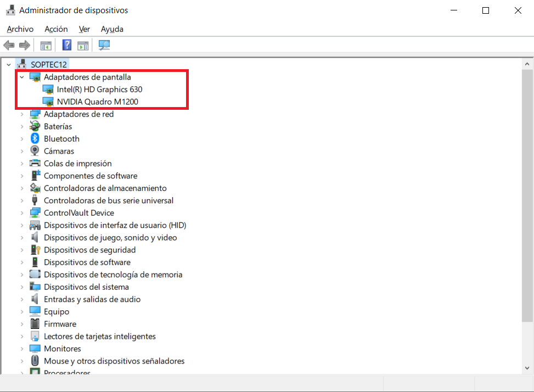Screen dimensions: 534x392
Task: Open the Archivo menu
Action: point(20,29)
